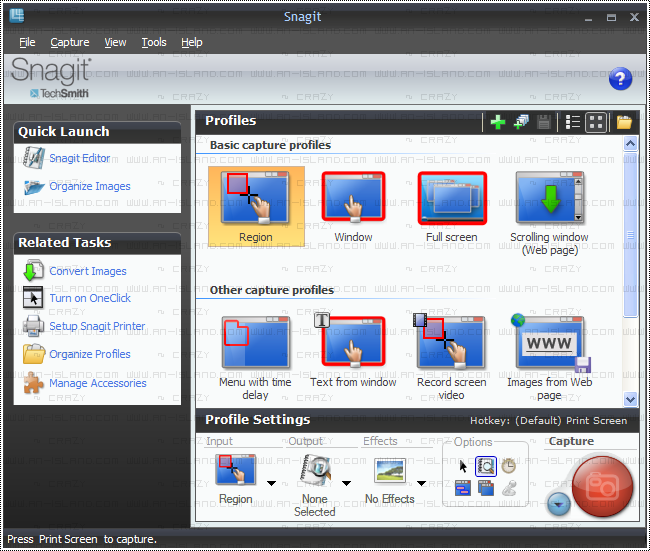Select the Full screen capture profile
650x551 pixels.
click(452, 207)
